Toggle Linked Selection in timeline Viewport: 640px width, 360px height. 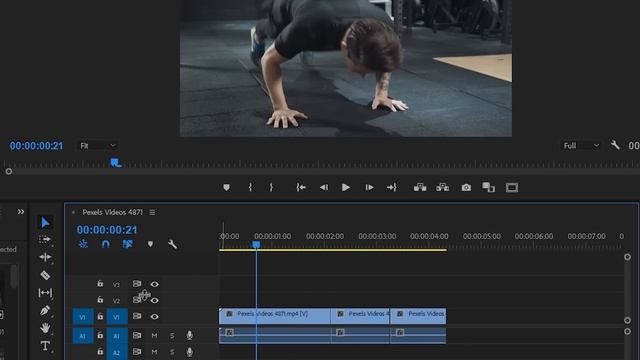pyautogui.click(x=128, y=244)
